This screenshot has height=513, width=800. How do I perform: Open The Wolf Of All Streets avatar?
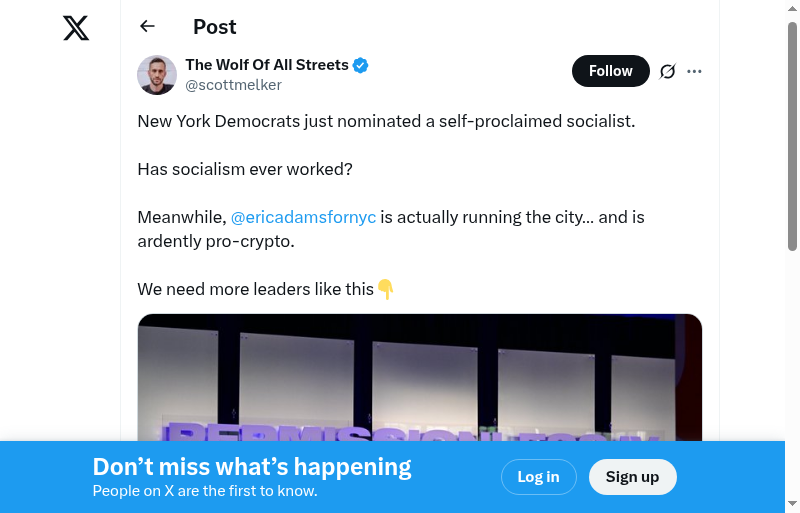157,75
